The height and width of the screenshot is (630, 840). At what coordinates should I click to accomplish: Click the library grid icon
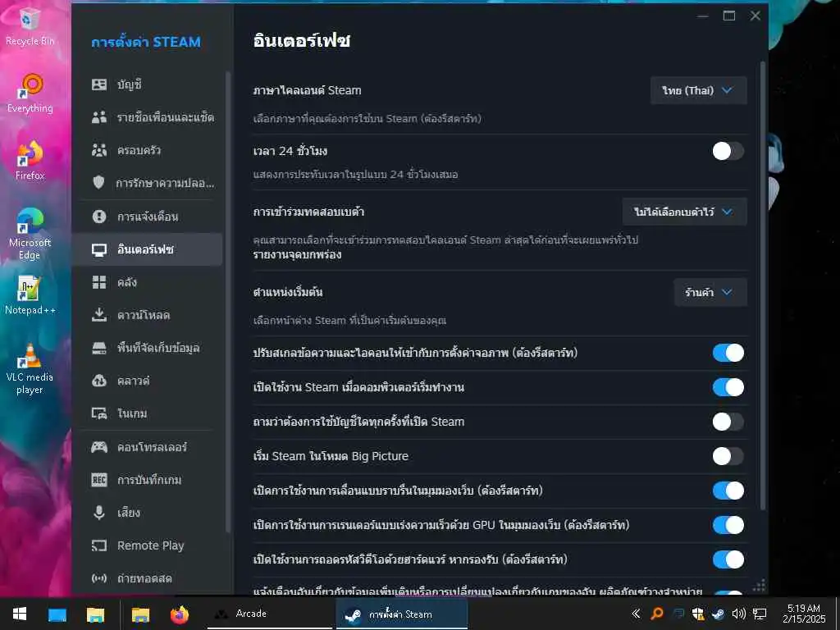click(x=99, y=282)
